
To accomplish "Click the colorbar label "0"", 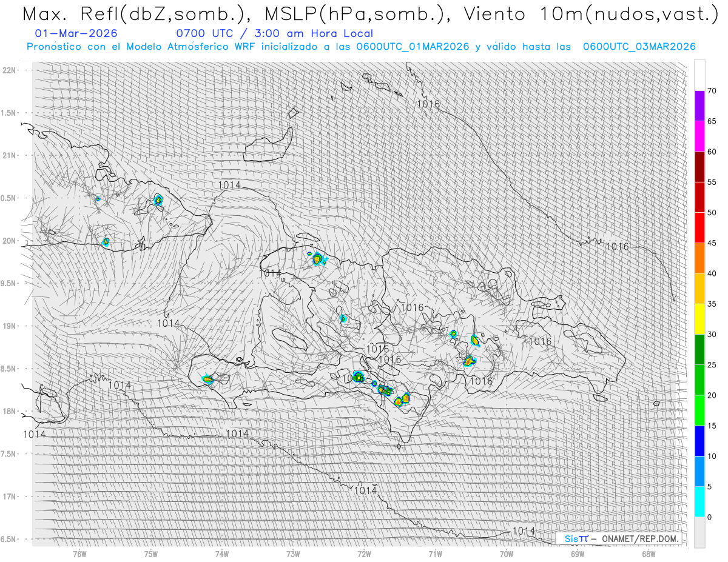I will [710, 517].
